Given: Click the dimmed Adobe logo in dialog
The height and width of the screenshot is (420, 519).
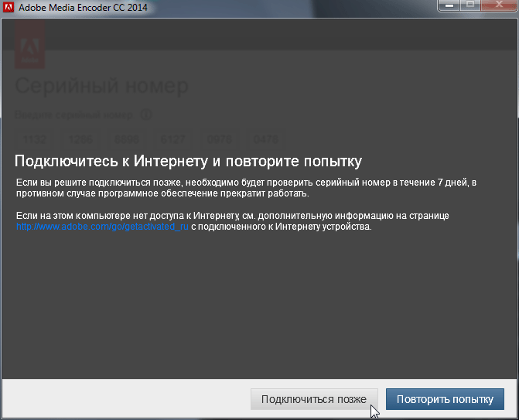Looking at the screenshot, I should 29,46.
